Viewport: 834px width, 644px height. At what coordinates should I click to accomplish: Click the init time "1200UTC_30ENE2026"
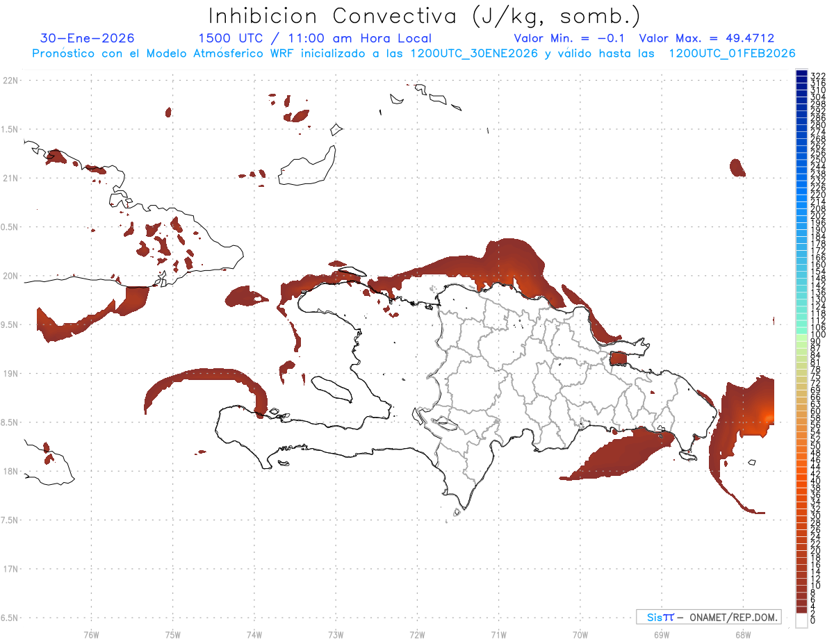point(474,53)
